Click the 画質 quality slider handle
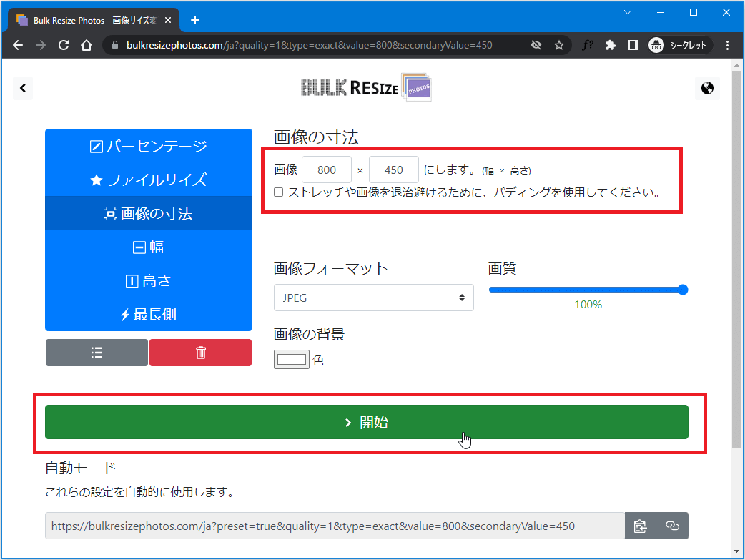745x560 pixels. pyautogui.click(x=682, y=290)
